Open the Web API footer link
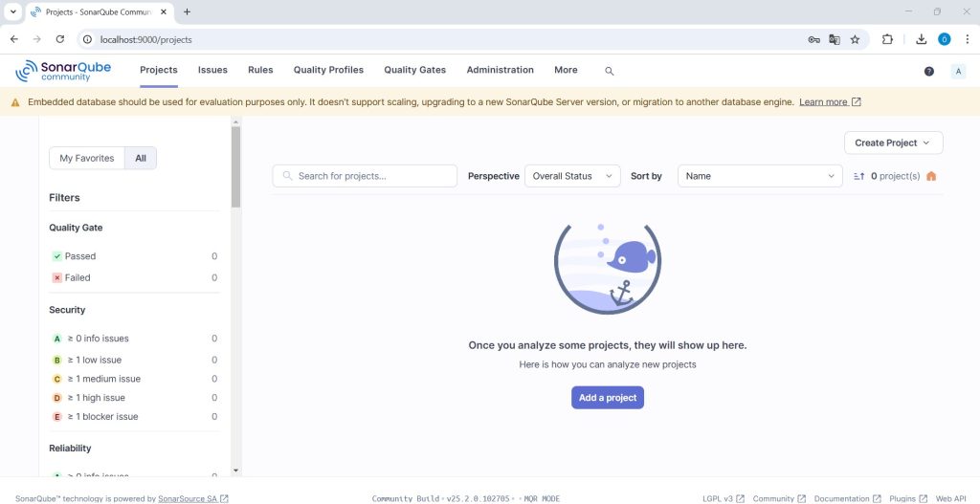The height and width of the screenshot is (504, 980). coord(950,498)
